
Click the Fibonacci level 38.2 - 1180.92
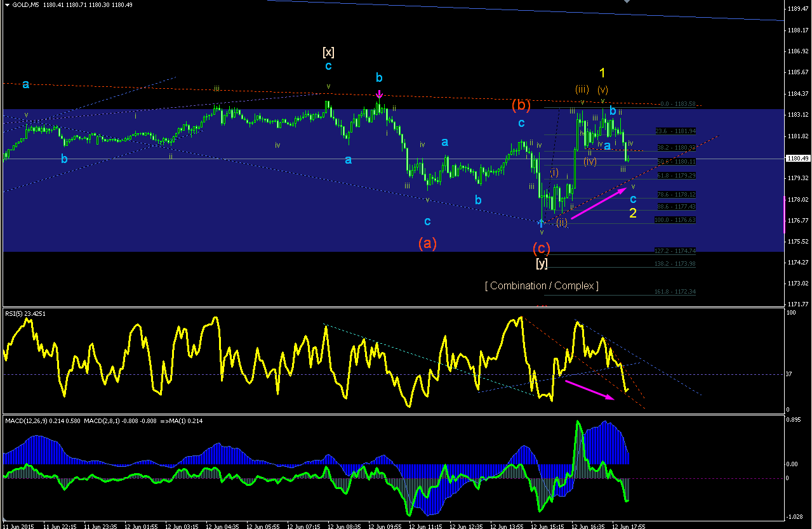click(676, 148)
